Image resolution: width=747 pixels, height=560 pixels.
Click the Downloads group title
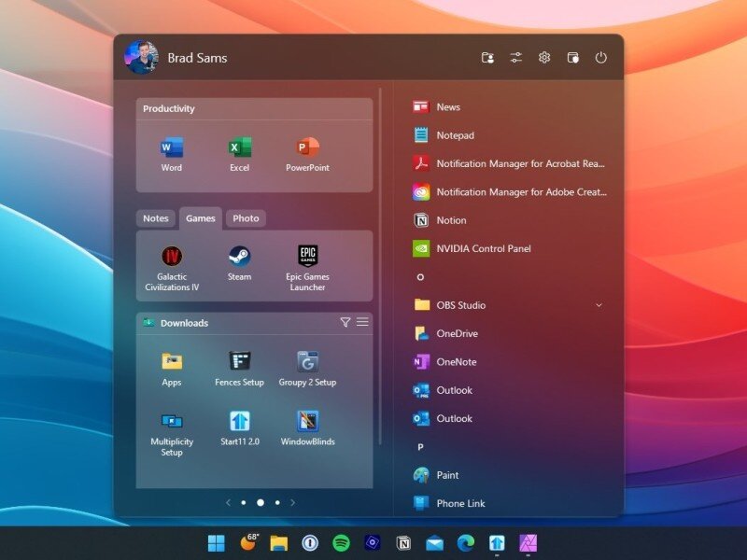pyautogui.click(x=184, y=323)
